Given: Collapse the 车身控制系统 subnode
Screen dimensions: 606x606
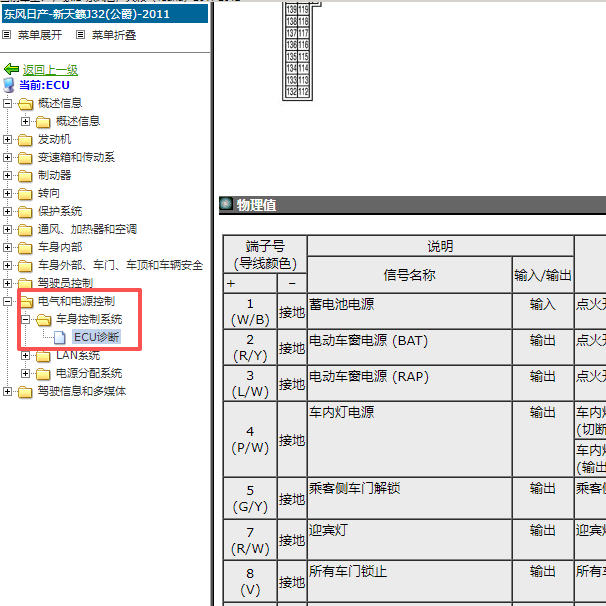Looking at the screenshot, I should click(x=25, y=319).
